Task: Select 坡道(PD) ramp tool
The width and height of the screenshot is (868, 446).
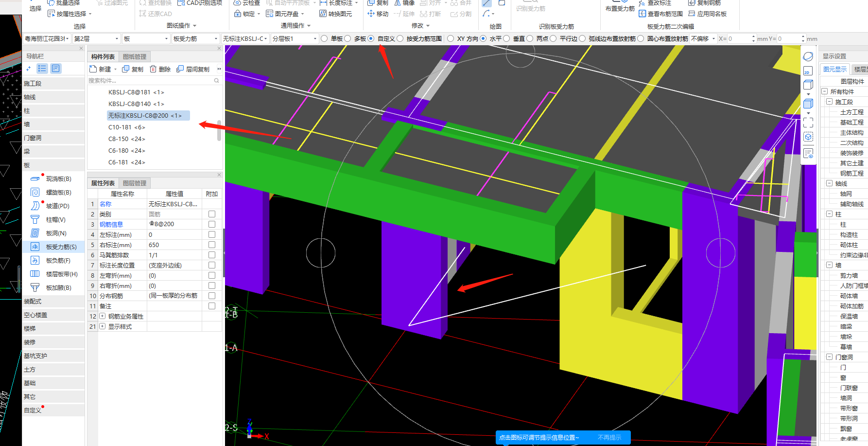Action: (x=51, y=206)
